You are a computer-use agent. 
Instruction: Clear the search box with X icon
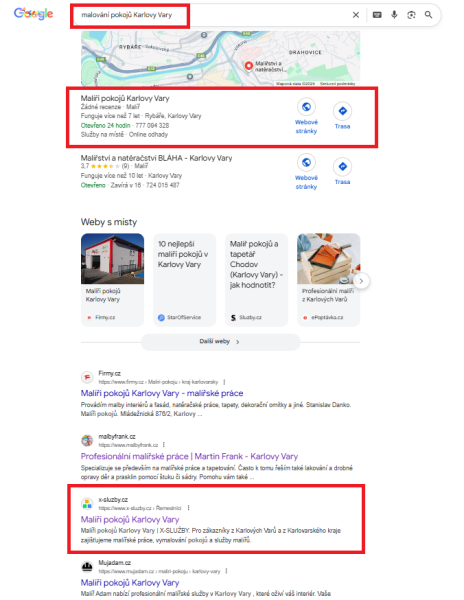(x=356, y=15)
